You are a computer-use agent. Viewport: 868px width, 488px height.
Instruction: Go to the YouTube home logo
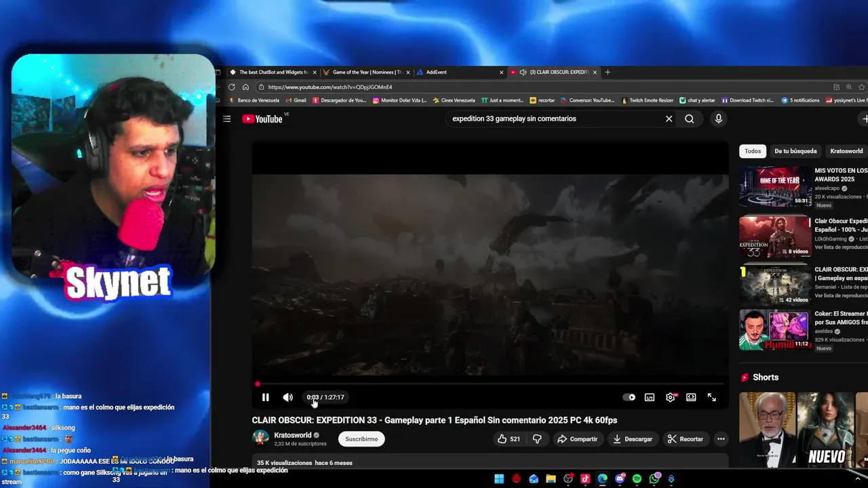[x=262, y=119]
